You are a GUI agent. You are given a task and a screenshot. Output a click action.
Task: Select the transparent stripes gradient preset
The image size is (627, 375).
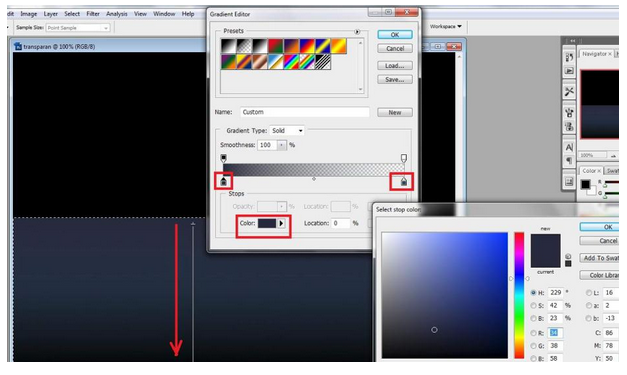[x=323, y=62]
